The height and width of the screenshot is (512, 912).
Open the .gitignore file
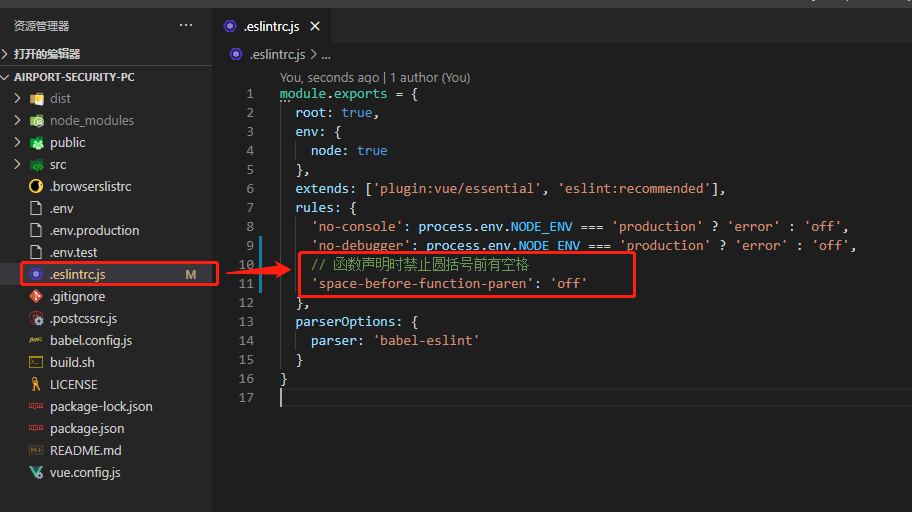pyautogui.click(x=77, y=297)
